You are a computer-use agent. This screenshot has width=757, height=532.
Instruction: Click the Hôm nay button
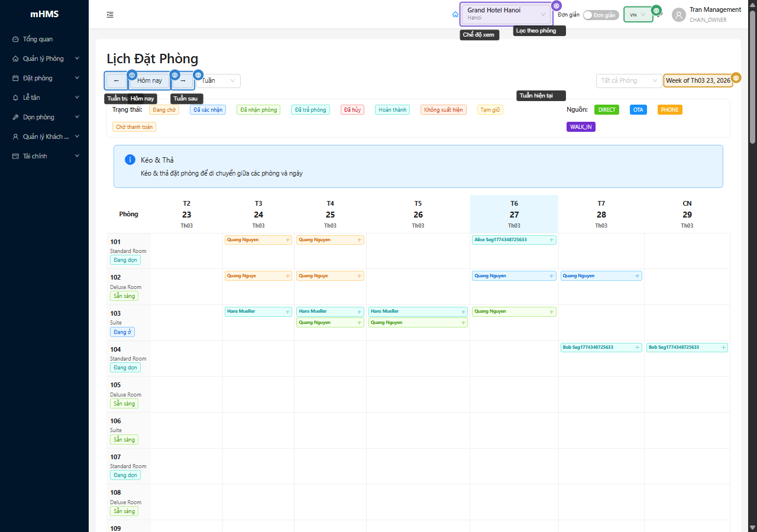point(150,80)
